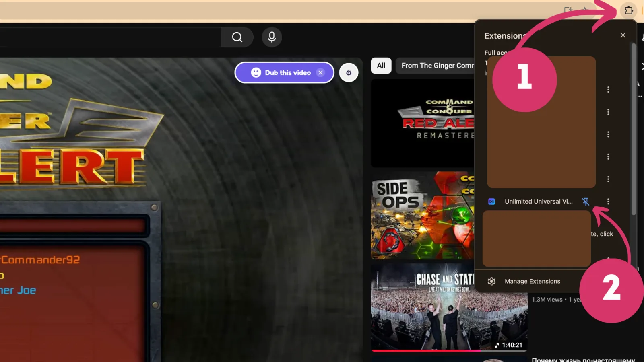The image size is (644, 362).
Task: Click the Extensions popup scrollbar
Action: tap(634, 129)
